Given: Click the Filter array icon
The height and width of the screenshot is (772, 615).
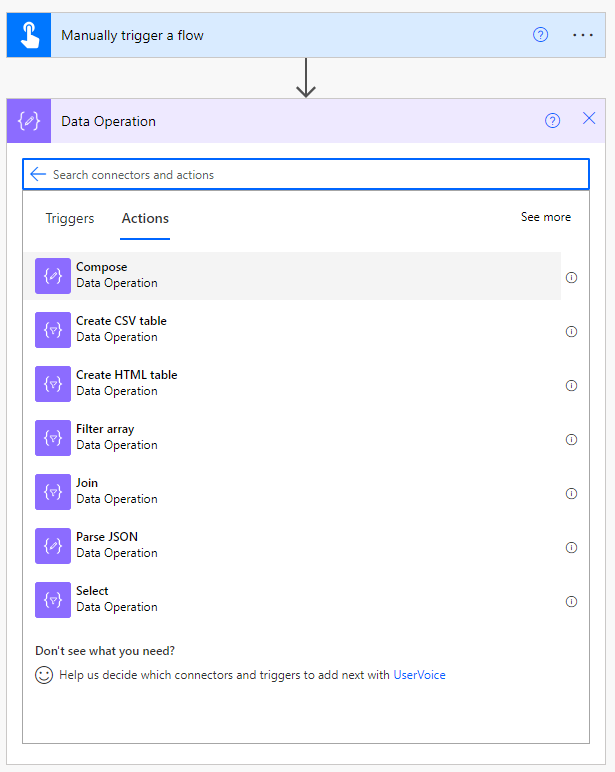Looking at the screenshot, I should point(53,438).
